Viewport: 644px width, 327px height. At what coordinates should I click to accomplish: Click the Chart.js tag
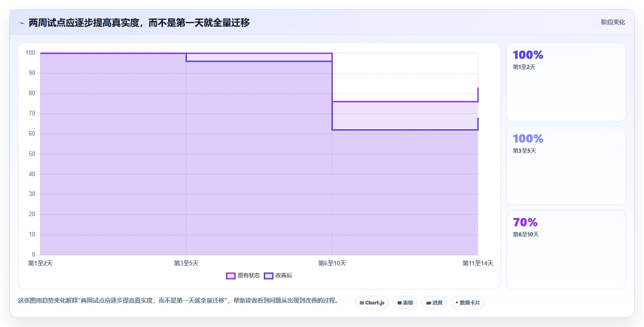point(372,303)
